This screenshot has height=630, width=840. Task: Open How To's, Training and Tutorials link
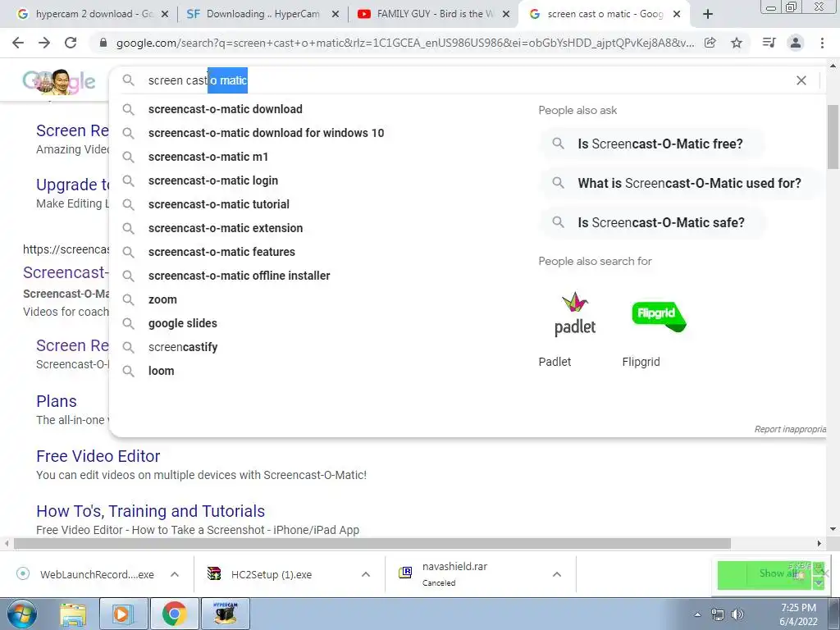(x=151, y=511)
